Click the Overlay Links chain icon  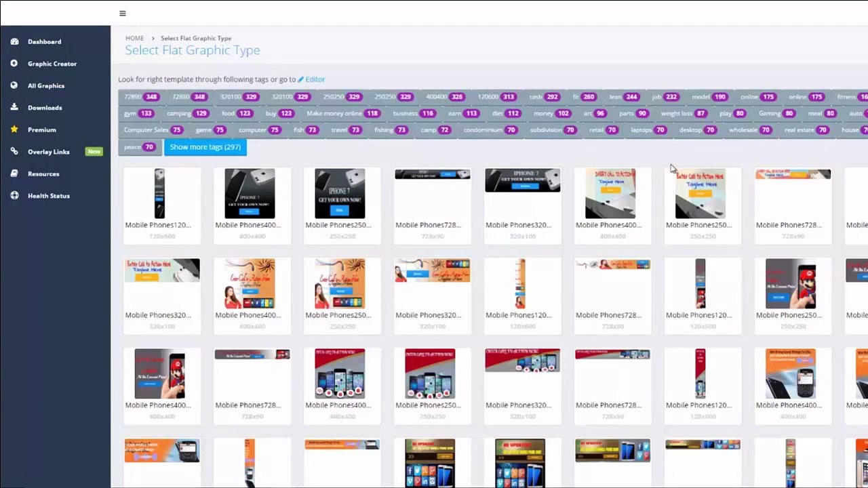point(14,152)
